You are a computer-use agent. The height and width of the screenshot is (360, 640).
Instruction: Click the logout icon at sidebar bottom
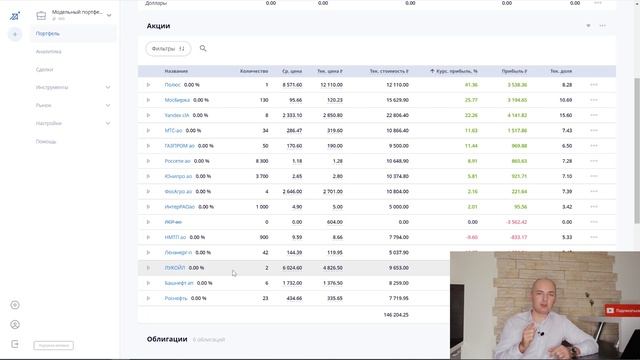15,344
